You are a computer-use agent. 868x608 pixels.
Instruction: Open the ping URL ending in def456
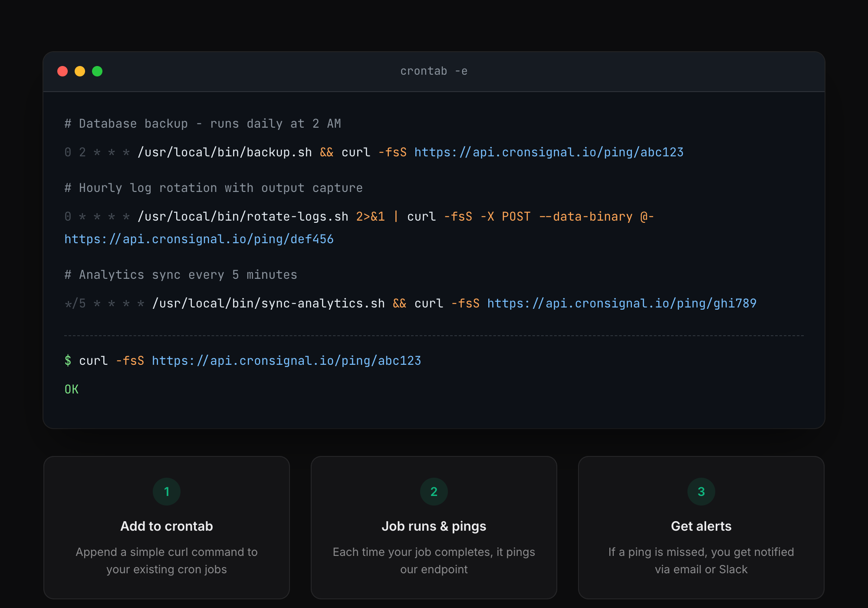click(x=199, y=238)
